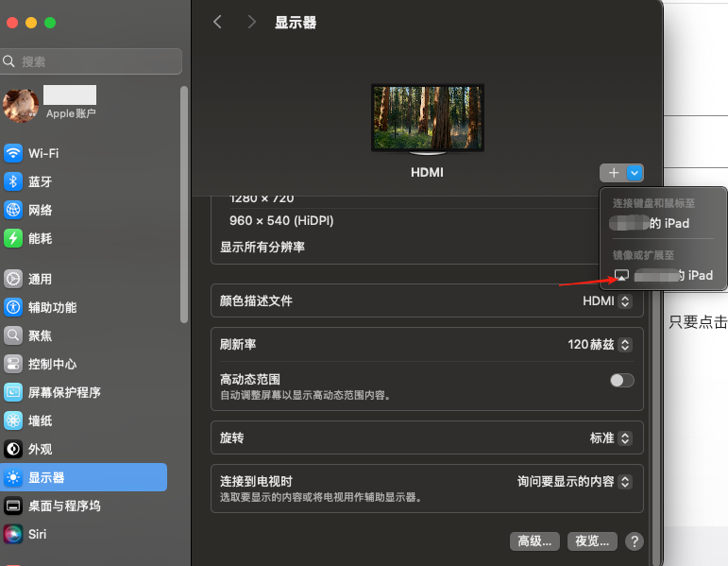Click the 高级... button
728x566 pixels.
pyautogui.click(x=535, y=541)
